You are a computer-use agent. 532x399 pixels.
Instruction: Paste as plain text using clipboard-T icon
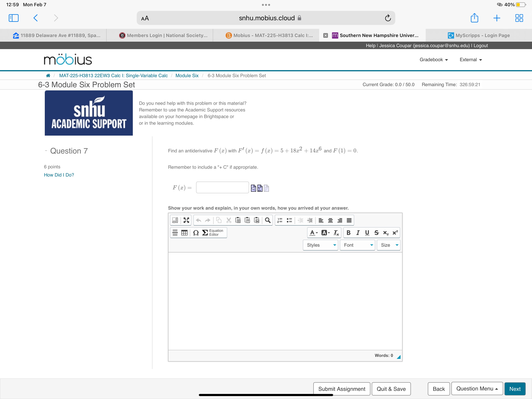[x=248, y=220]
